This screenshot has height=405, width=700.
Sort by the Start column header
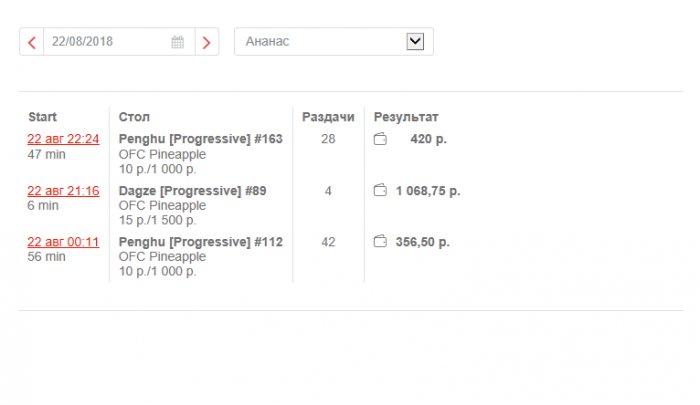click(x=43, y=117)
